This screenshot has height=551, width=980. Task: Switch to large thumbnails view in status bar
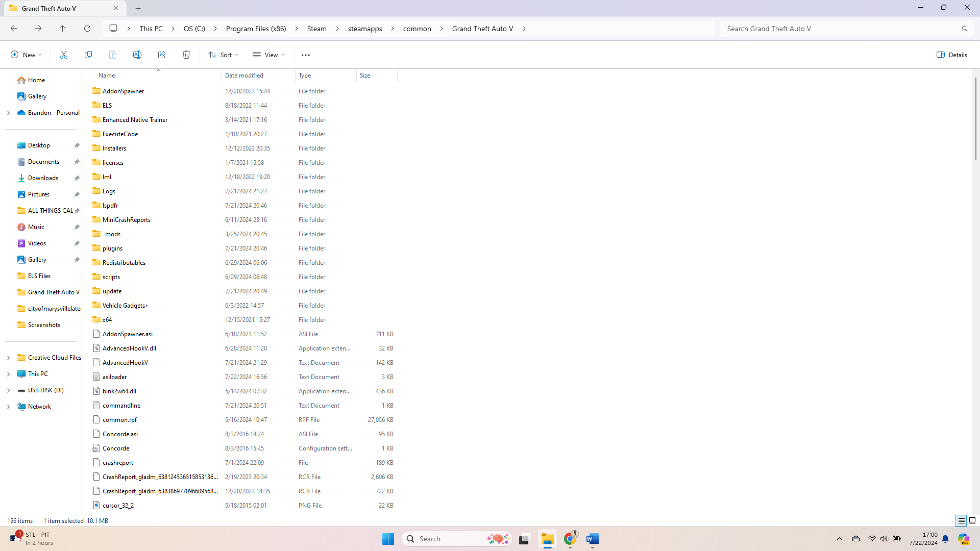[972, 520]
